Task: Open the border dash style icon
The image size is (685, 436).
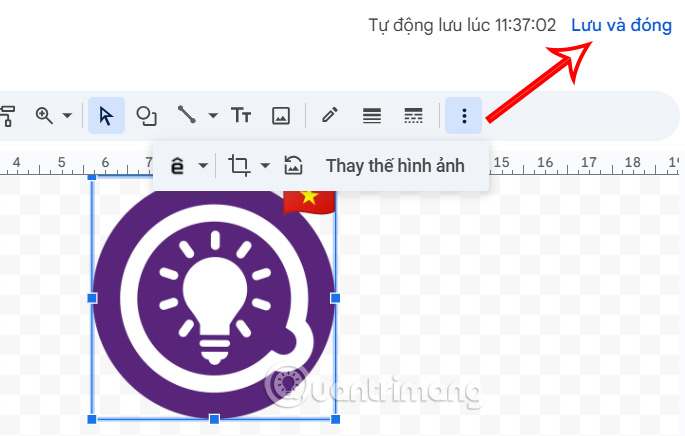Action: click(413, 116)
